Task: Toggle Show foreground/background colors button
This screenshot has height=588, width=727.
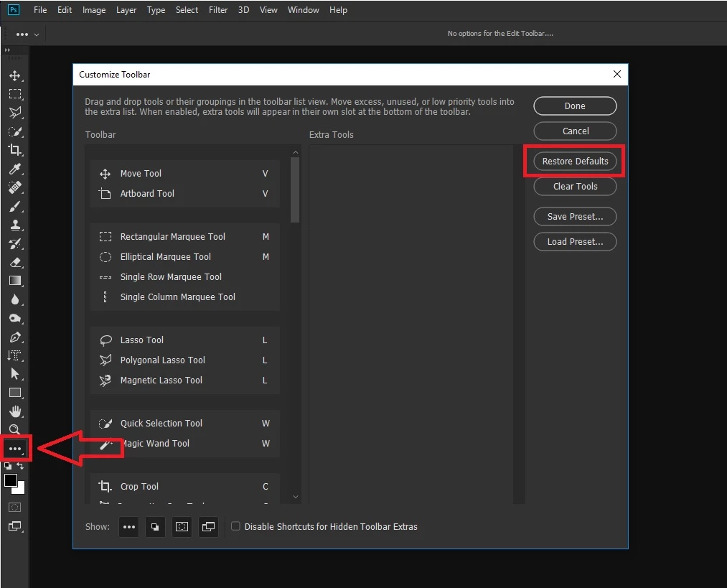Action: (155, 527)
